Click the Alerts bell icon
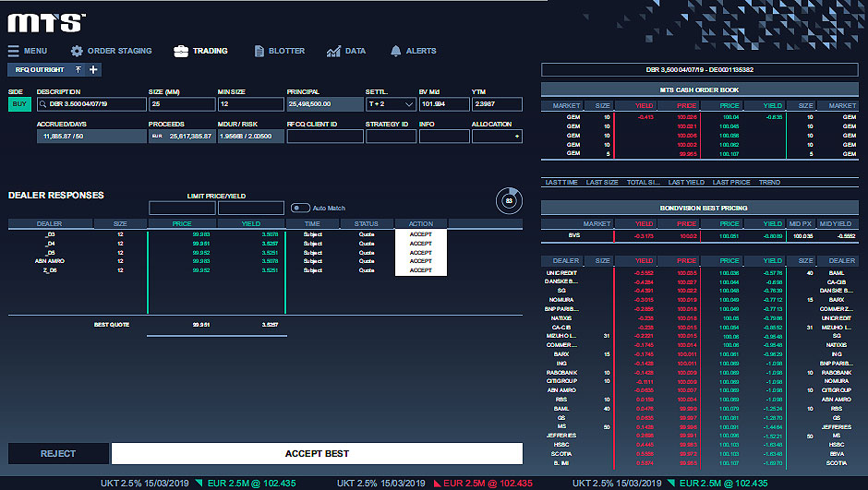Screen dimensions: 868x490 (x=395, y=51)
